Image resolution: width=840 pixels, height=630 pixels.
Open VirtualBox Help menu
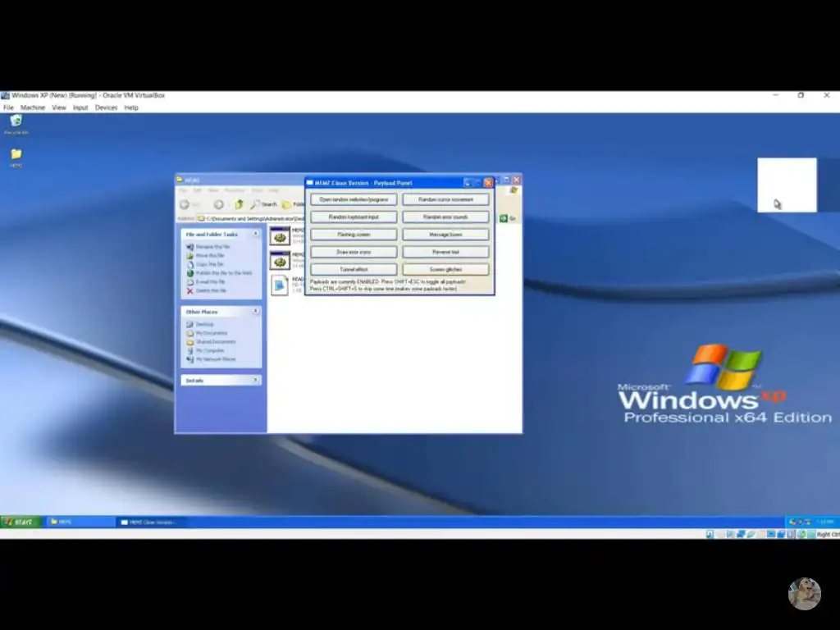[131, 107]
